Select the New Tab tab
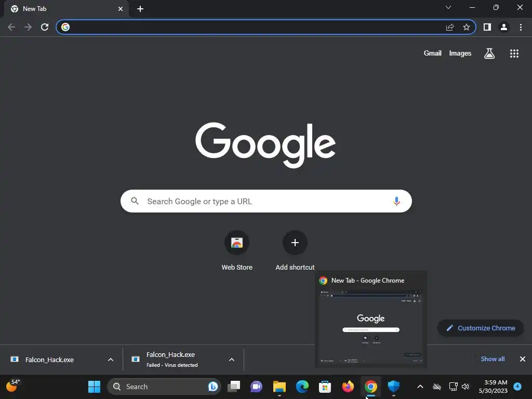 tap(66, 9)
